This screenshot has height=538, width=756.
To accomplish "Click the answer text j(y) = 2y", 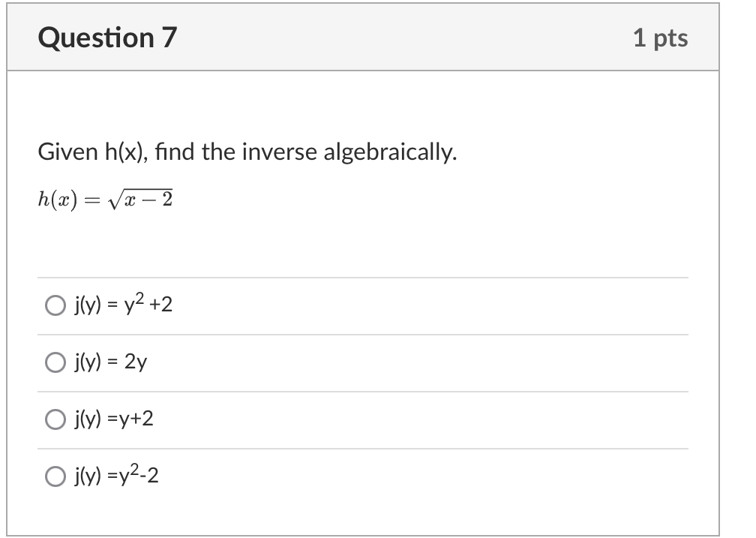I will coord(109,362).
